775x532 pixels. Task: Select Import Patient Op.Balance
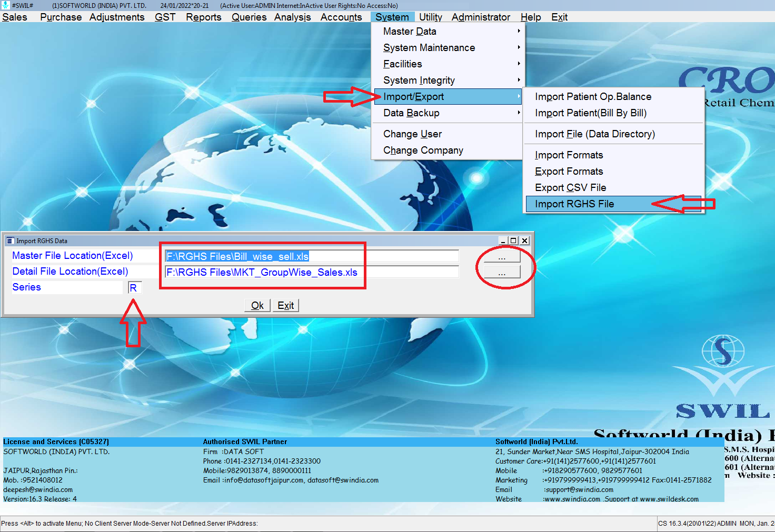tap(614, 97)
